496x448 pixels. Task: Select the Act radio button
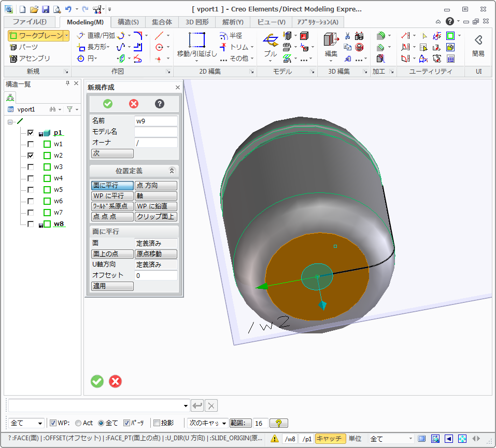[78, 423]
